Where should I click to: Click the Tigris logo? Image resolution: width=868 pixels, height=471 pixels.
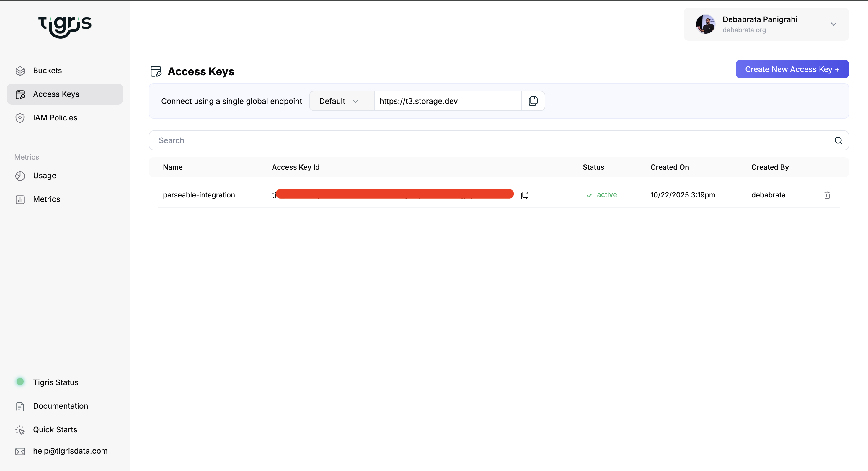click(x=65, y=26)
